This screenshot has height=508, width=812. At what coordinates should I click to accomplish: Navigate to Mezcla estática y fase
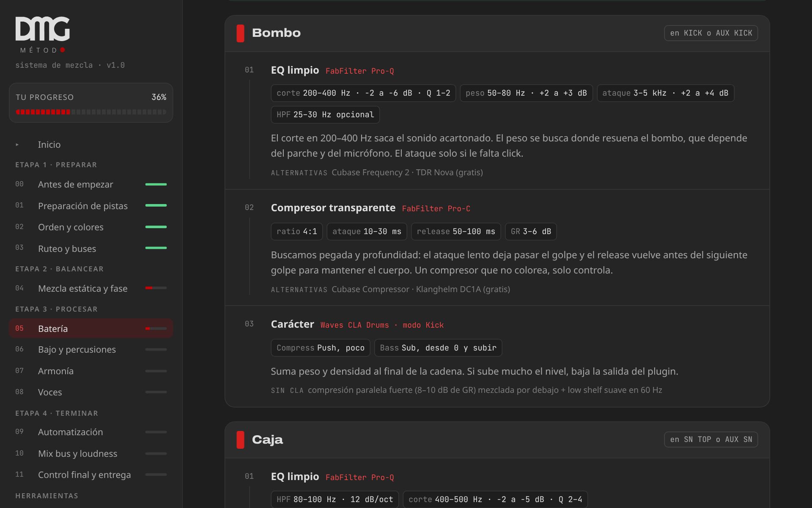pos(91,288)
